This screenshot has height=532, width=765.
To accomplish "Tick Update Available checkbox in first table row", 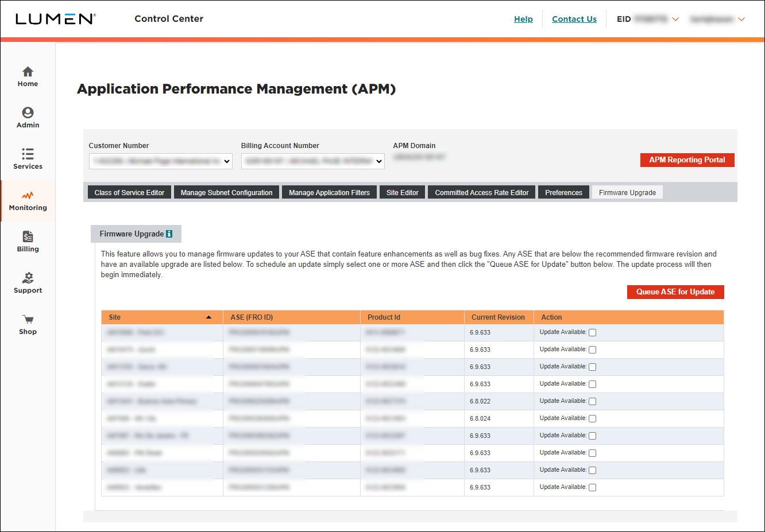I will click(592, 332).
